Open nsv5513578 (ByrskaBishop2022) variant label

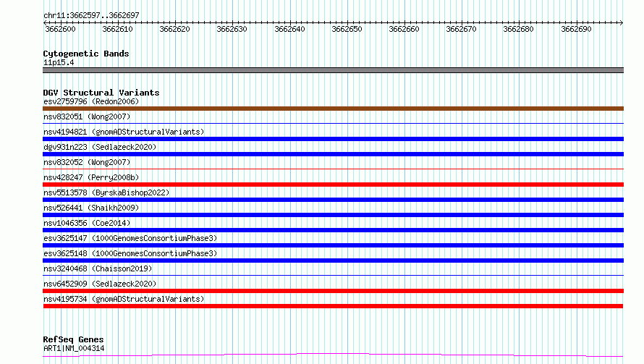[x=106, y=192]
